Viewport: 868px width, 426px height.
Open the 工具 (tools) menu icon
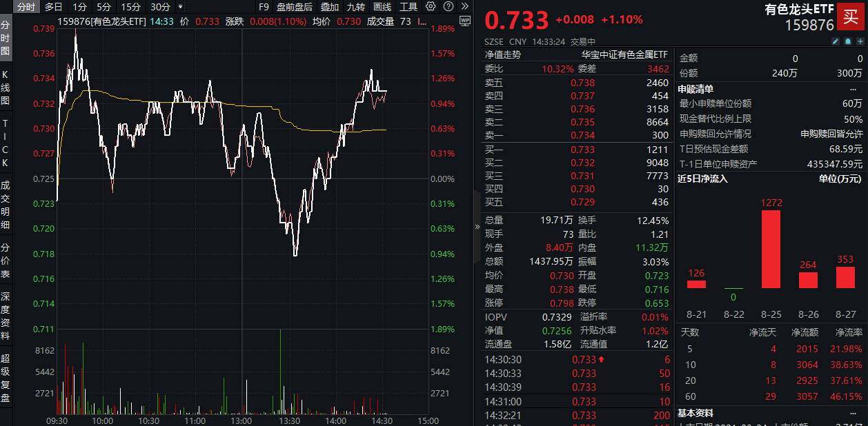tap(408, 6)
